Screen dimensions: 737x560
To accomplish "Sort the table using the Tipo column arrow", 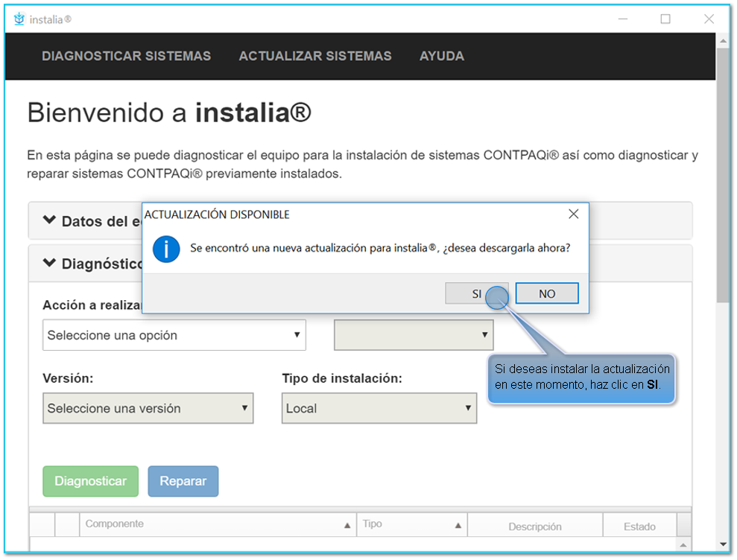I will pos(458,525).
